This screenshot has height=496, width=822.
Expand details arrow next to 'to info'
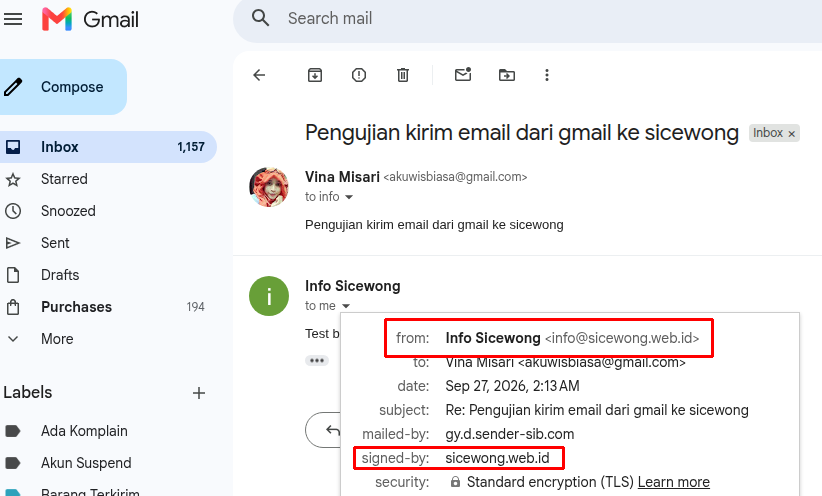click(x=349, y=197)
